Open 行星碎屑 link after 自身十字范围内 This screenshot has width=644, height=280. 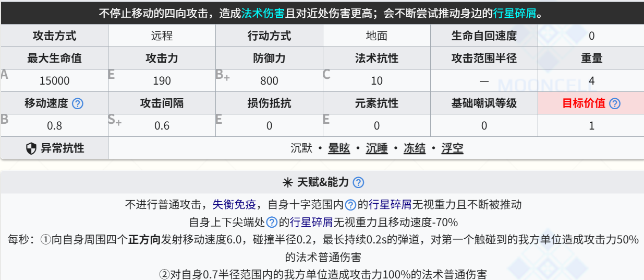click(390, 204)
